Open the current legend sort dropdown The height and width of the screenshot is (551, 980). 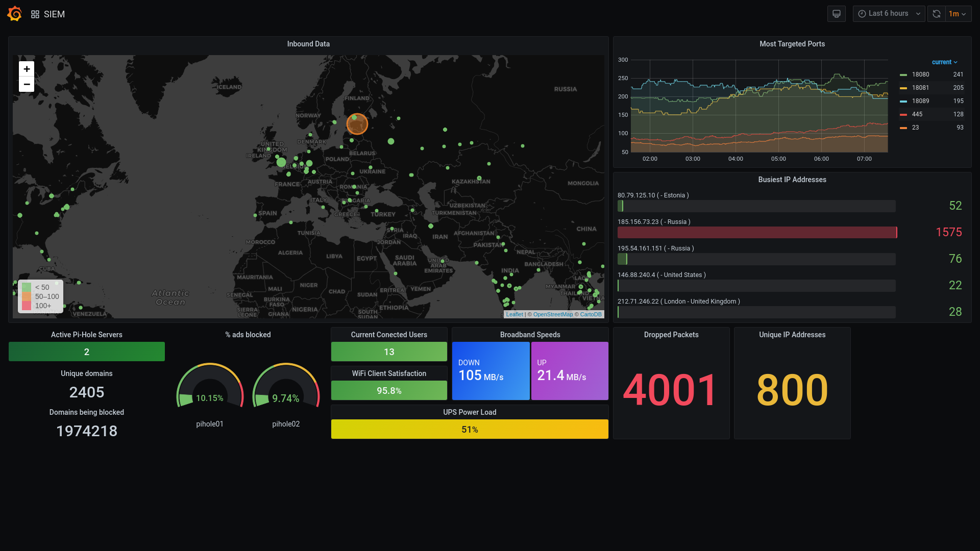click(944, 62)
